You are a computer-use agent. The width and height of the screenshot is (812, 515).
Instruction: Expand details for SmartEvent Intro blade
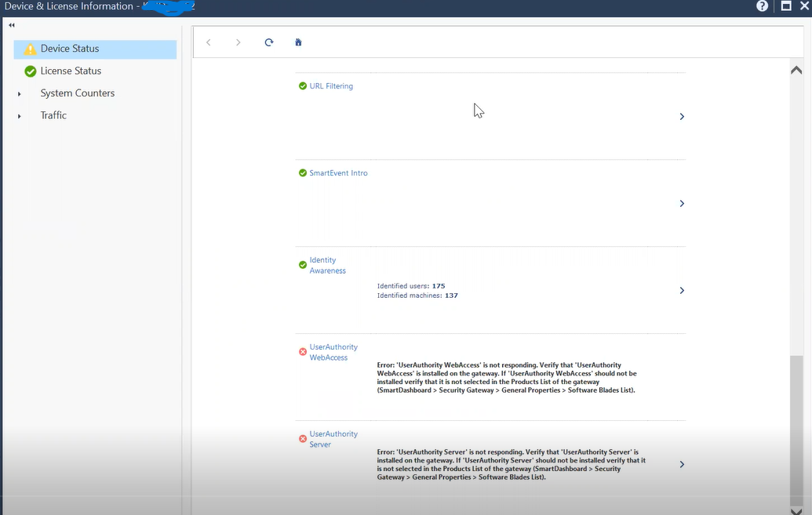[681, 203]
